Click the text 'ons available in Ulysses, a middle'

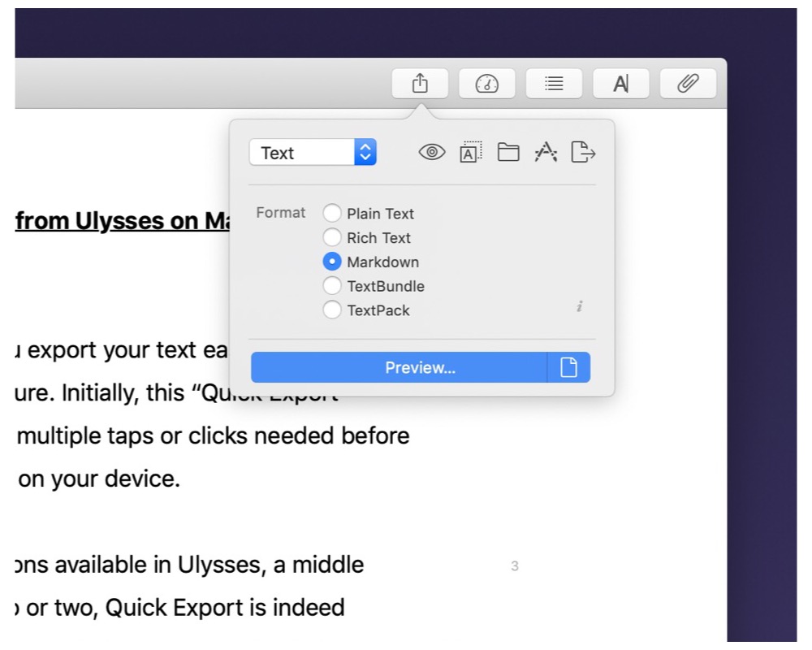(x=189, y=565)
